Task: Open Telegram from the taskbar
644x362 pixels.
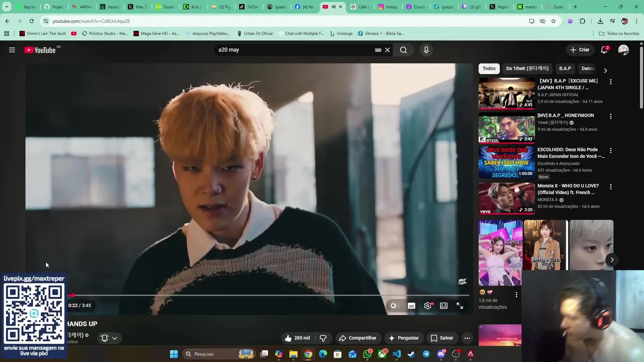Action: click(x=426, y=354)
